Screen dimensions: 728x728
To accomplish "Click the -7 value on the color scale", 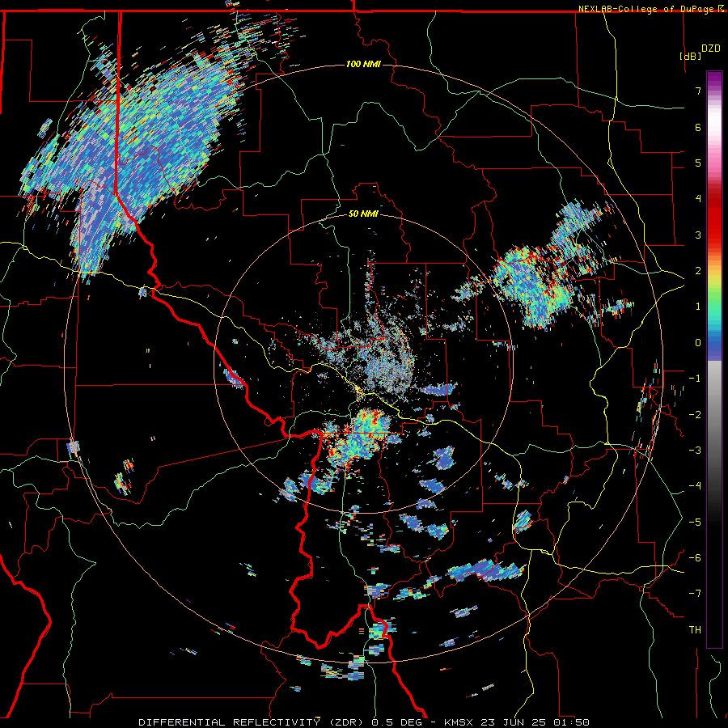I will [695, 594].
